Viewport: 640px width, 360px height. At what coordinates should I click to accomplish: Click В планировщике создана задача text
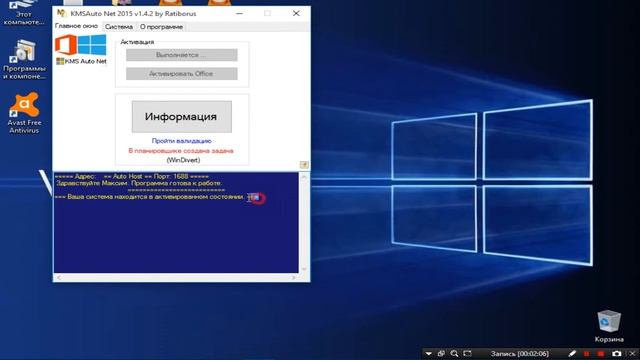click(181, 151)
